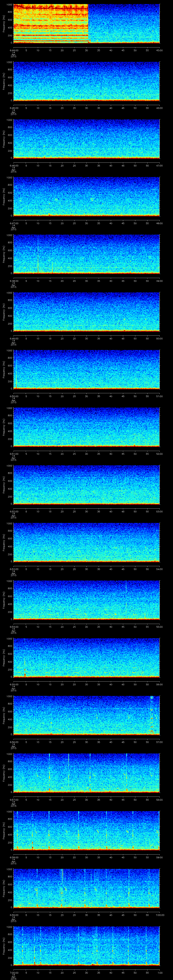Click the Frequency (Hz) axis title of 6:44:00 panel
Screen dimensions: 173x980
point(4,24)
